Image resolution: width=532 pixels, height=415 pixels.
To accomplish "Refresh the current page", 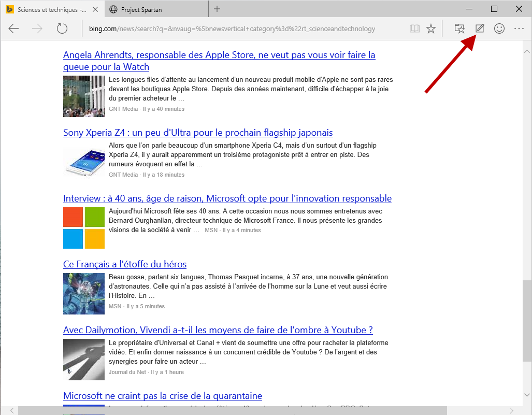I will (x=62, y=28).
